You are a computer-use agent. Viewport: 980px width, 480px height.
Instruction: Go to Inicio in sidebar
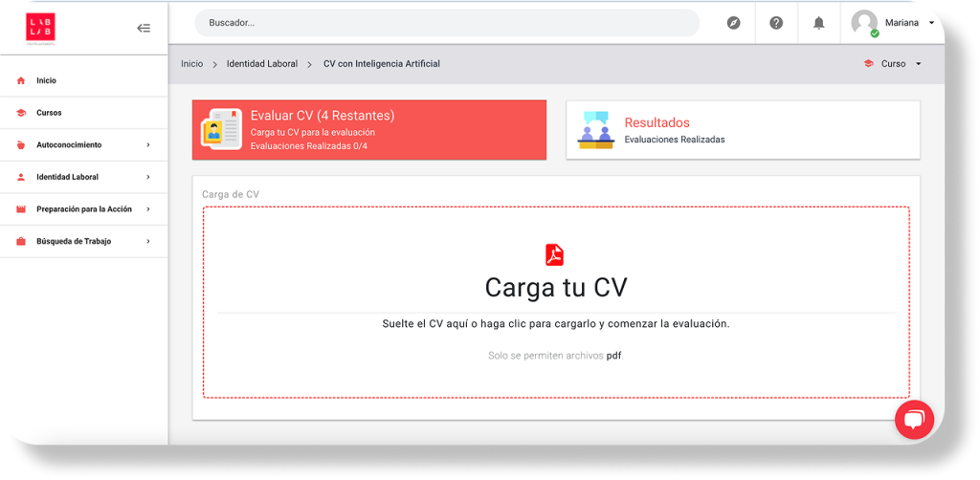pyautogui.click(x=46, y=81)
